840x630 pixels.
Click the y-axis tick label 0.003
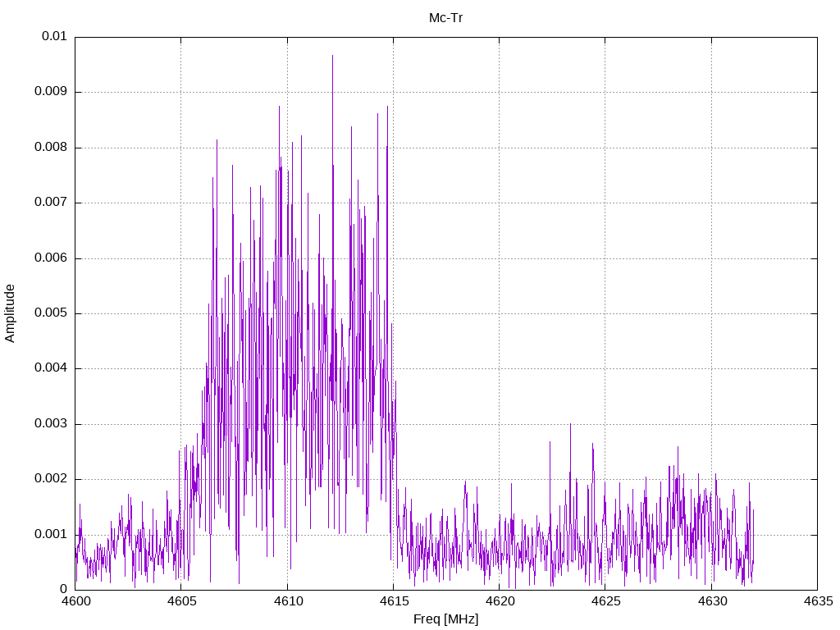coord(51,424)
